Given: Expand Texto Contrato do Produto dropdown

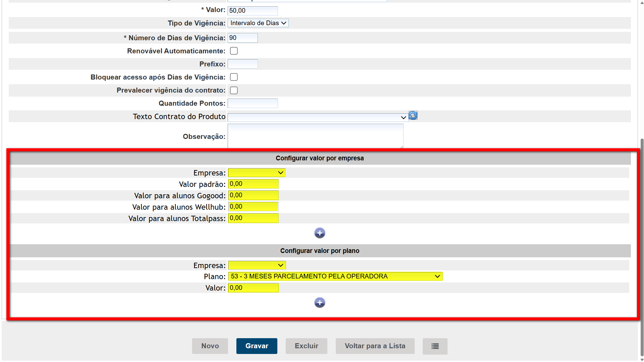Looking at the screenshot, I should click(x=318, y=117).
